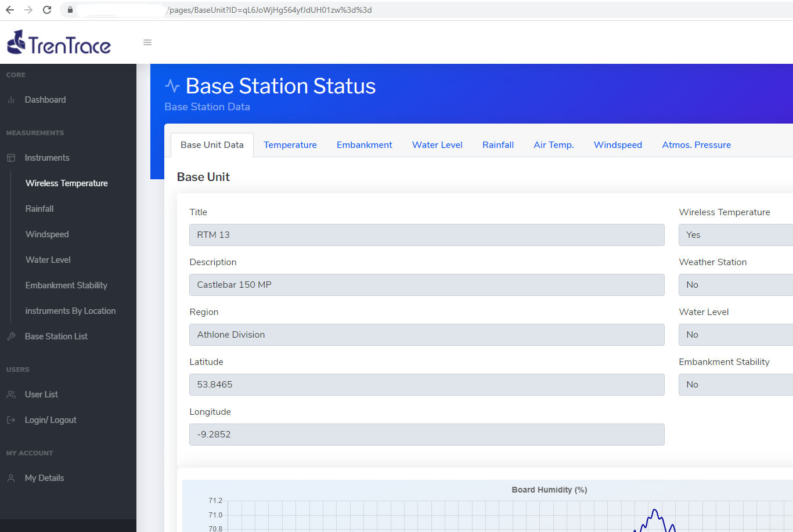Viewport: 793px width, 532px height.
Task: Click the Instruments layout icon in sidebar
Action: click(x=11, y=158)
